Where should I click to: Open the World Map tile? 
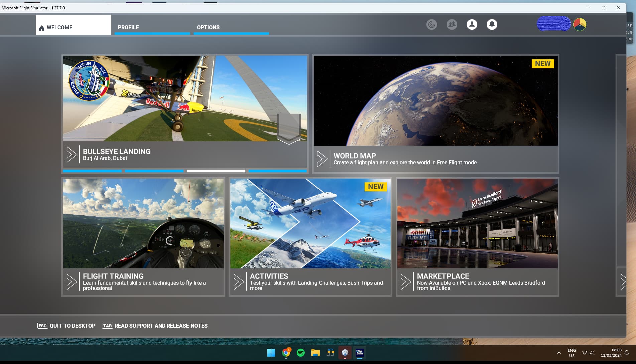coord(435,114)
